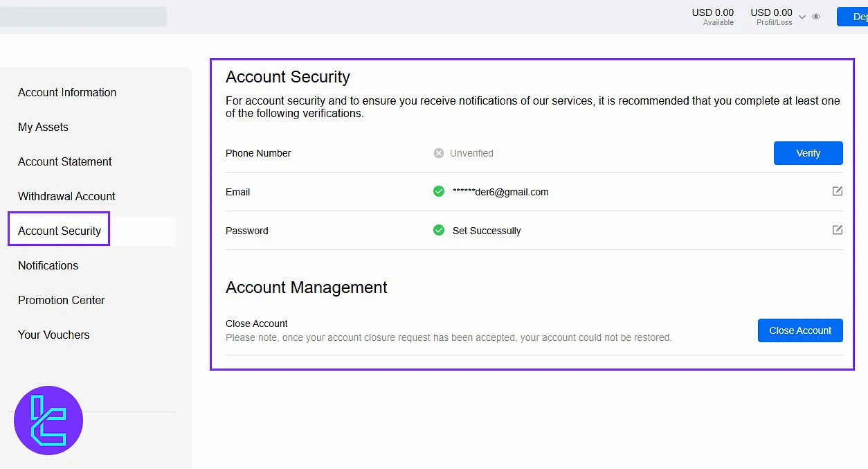Viewport: 868px width, 469px height.
Task: Click the edit icon for Password
Action: click(x=837, y=230)
